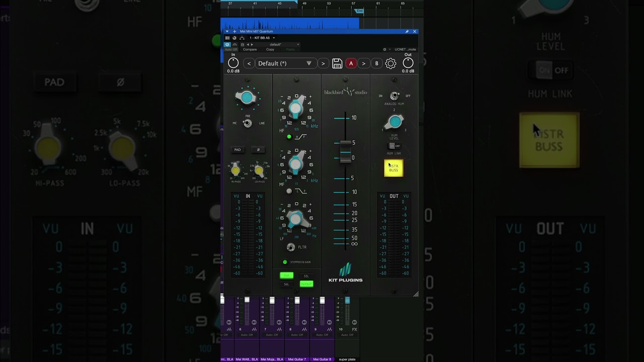Open the Default (*) preset dropdown
The image size is (644, 362).
[286, 63]
